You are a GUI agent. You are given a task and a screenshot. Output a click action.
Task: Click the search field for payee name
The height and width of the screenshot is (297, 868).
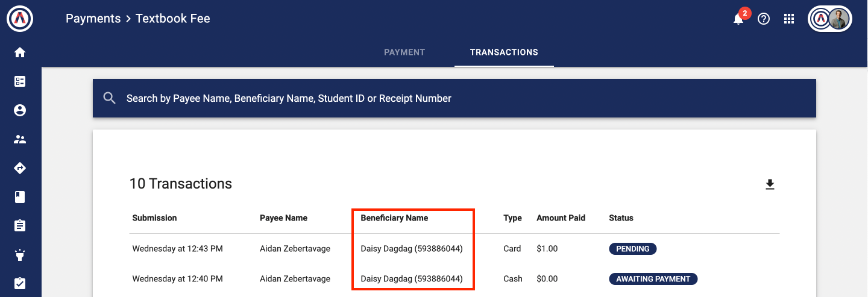(x=454, y=98)
